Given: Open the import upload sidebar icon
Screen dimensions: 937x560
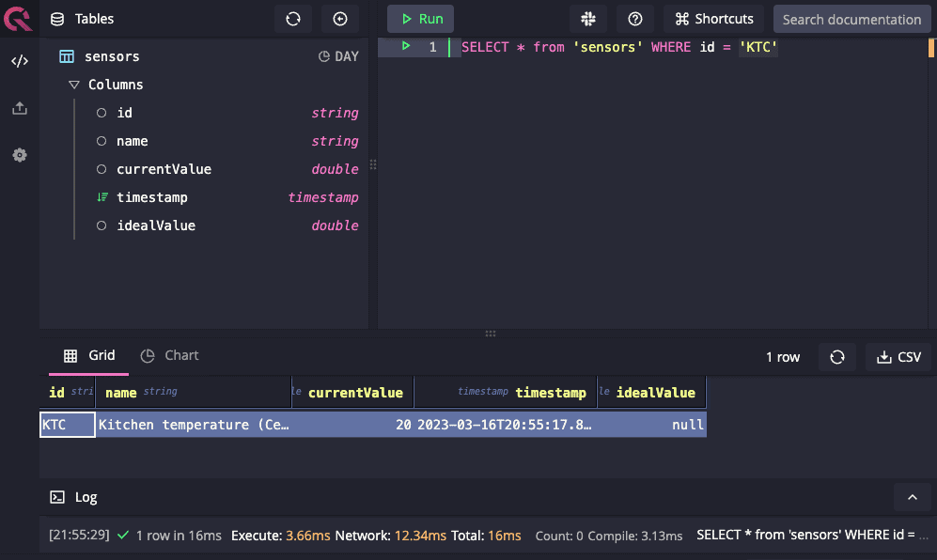Looking at the screenshot, I should (19, 108).
